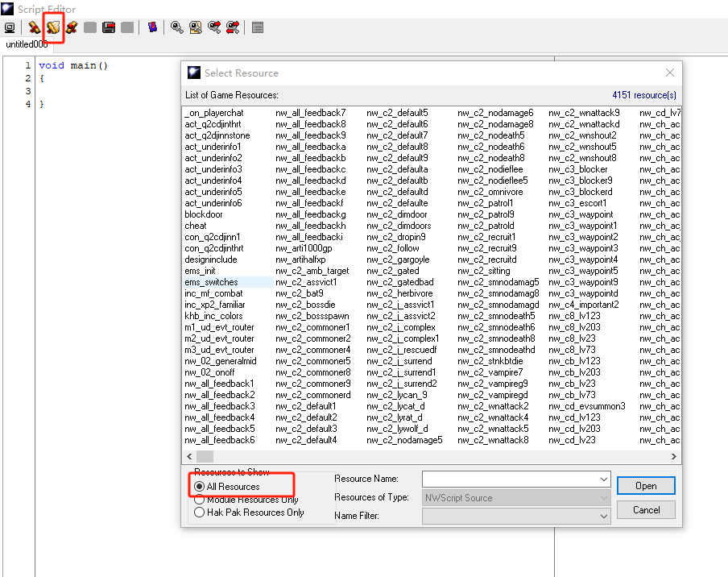Select the con_q2cdjinn1 resource

click(x=212, y=237)
